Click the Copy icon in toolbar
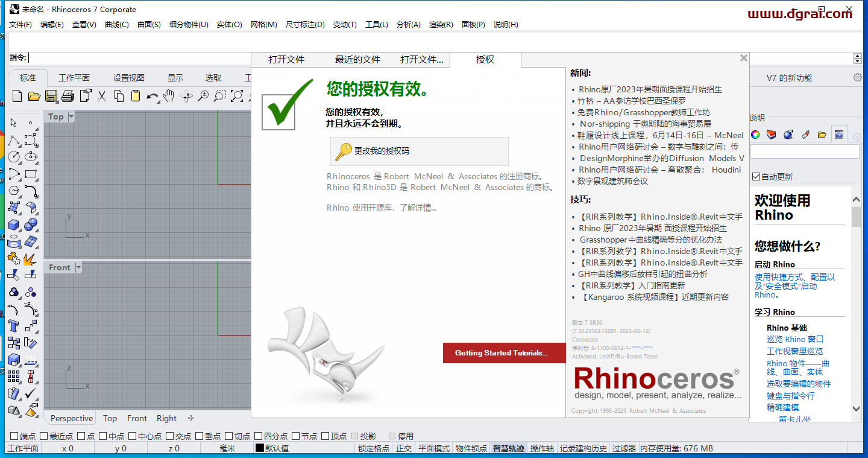 point(119,96)
